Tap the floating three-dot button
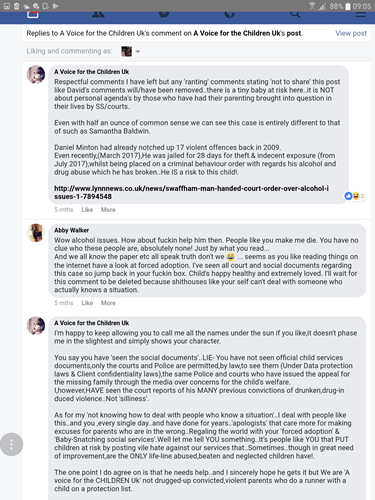 [x=11, y=444]
